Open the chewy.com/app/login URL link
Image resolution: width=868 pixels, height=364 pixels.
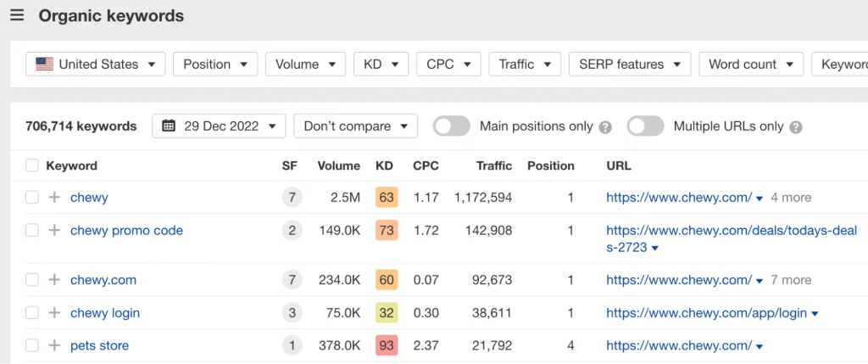706,313
